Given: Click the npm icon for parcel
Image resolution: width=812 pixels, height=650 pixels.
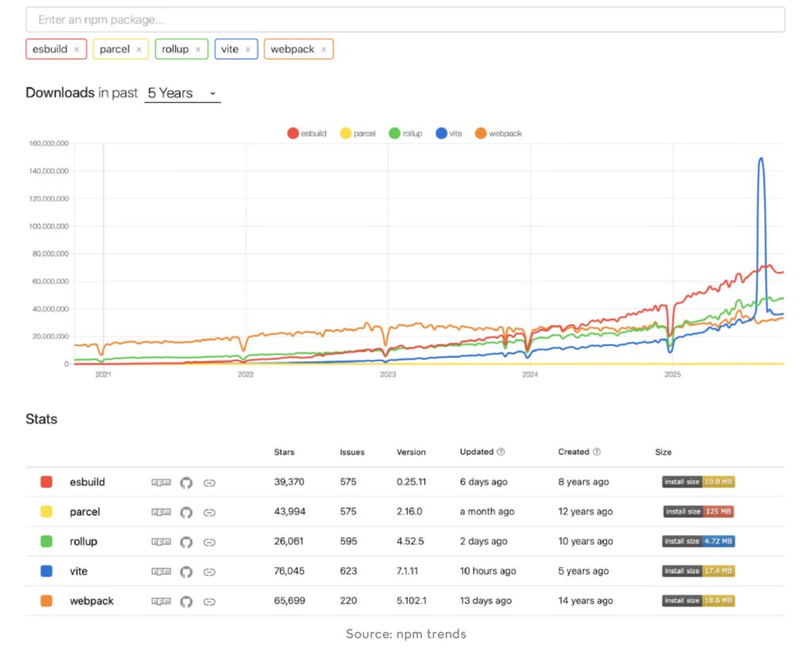Looking at the screenshot, I should pyautogui.click(x=162, y=512).
